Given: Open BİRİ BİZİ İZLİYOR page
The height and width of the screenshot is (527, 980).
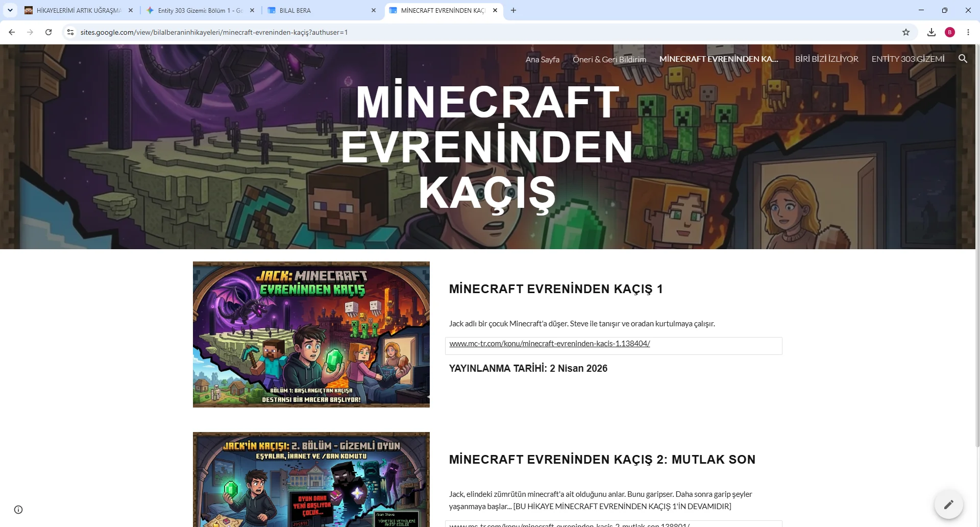Looking at the screenshot, I should point(827,59).
